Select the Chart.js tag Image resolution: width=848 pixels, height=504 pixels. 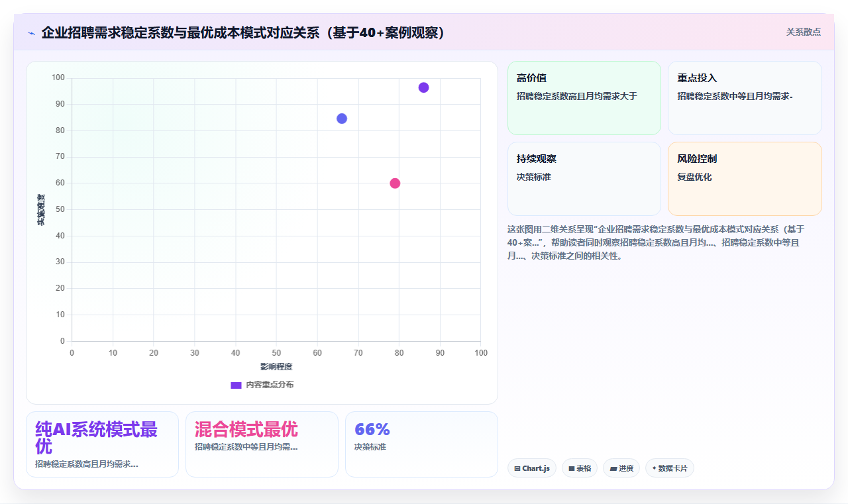click(532, 468)
